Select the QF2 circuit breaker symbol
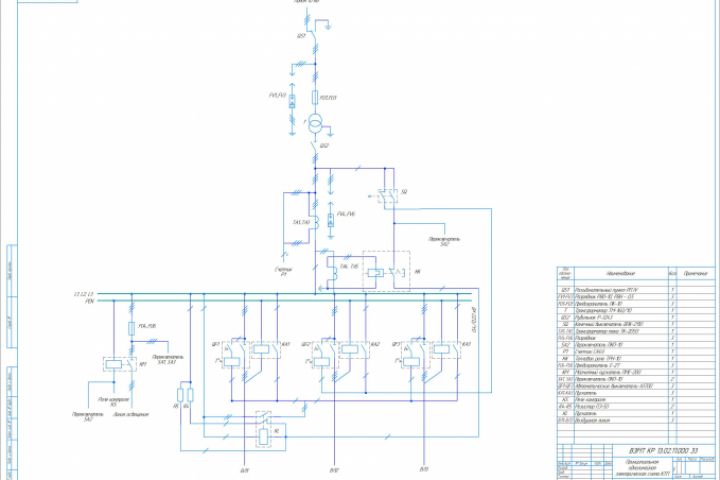Image resolution: width=720 pixels, height=480 pixels. (325, 356)
